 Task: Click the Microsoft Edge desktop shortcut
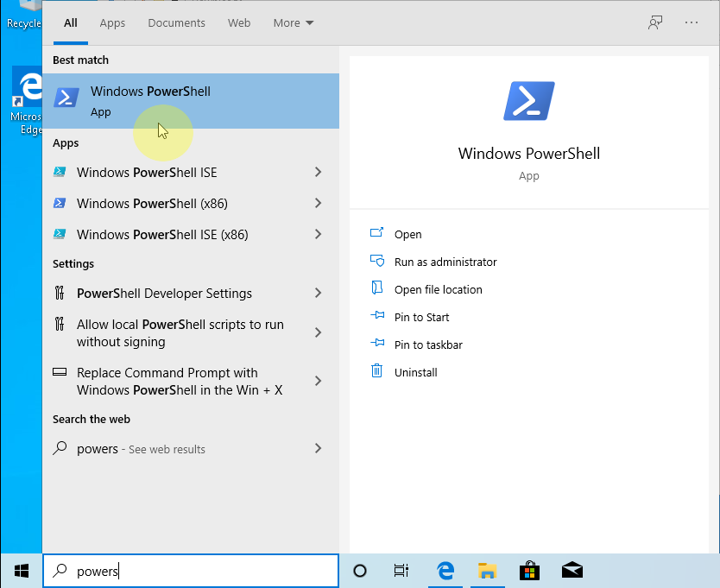27,101
